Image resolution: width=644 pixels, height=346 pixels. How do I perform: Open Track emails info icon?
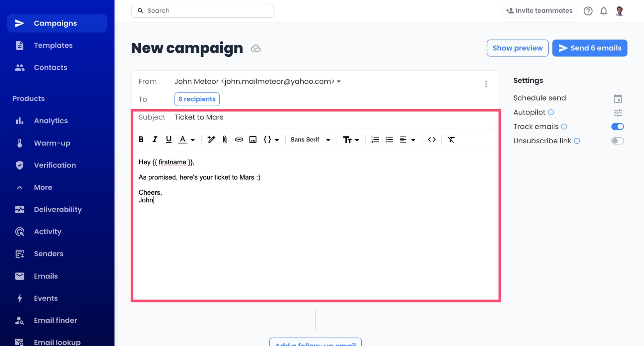(564, 126)
